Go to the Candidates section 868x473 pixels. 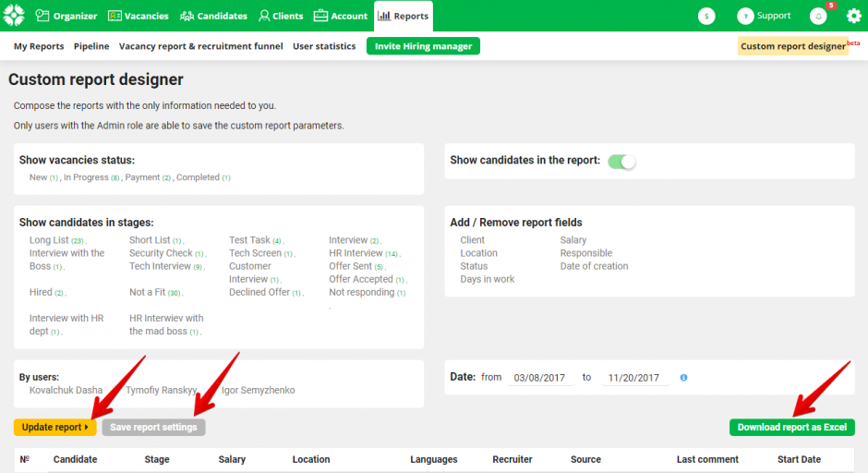(213, 16)
